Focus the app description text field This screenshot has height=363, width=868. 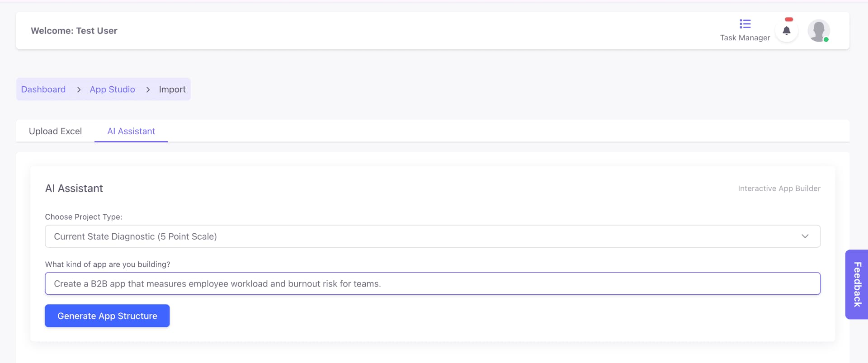[x=432, y=283]
